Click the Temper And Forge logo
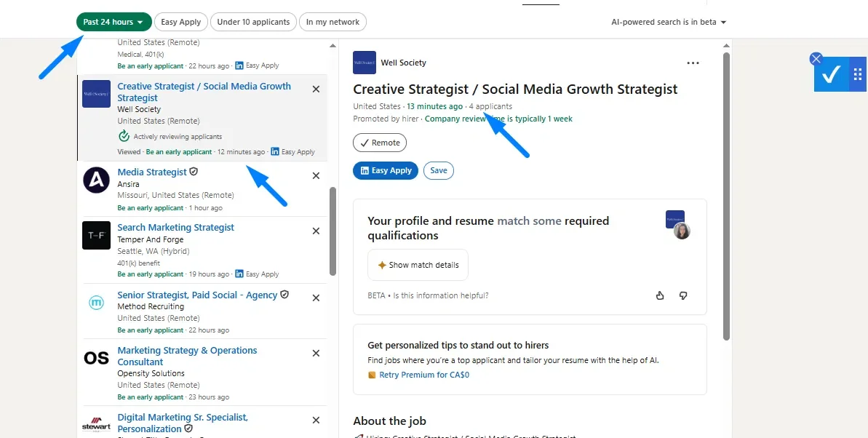 pyautogui.click(x=96, y=235)
